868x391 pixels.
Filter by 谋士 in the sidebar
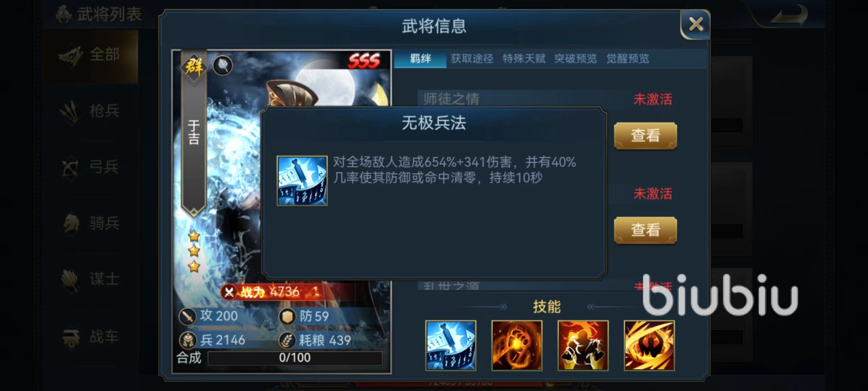pyautogui.click(x=91, y=279)
